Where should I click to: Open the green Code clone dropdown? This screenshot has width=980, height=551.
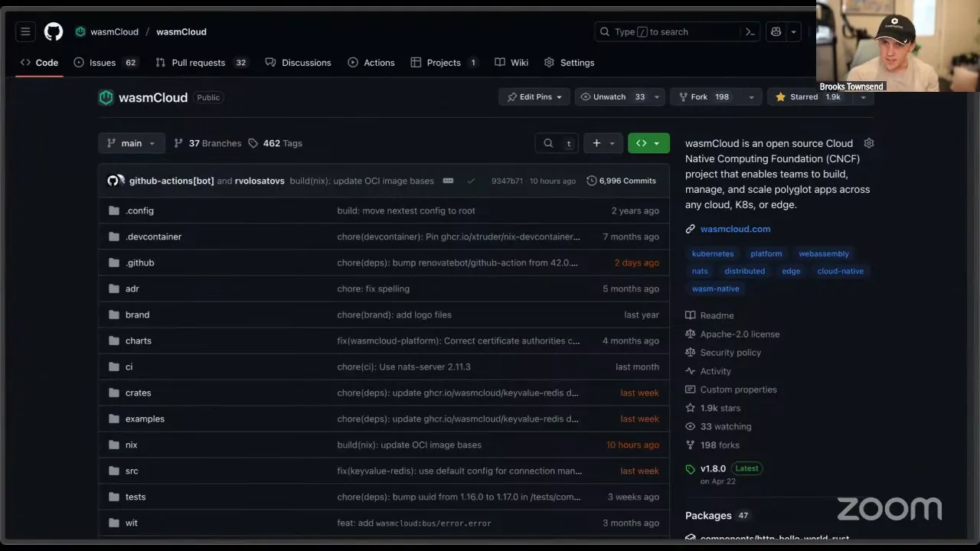648,143
